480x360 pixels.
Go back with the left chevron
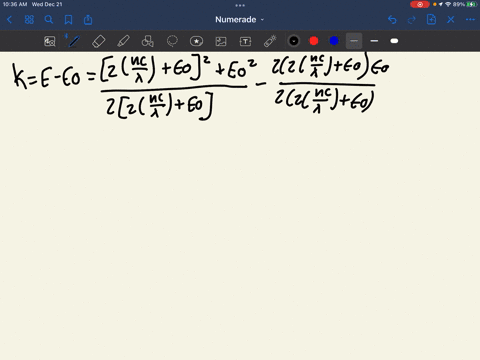pyautogui.click(x=9, y=20)
